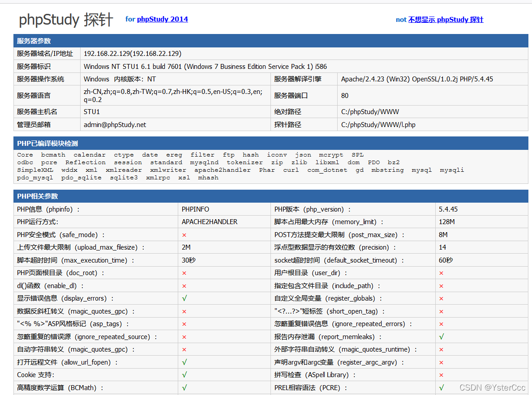
Task: Click the xmlrpc module name
Action: click(x=158, y=178)
